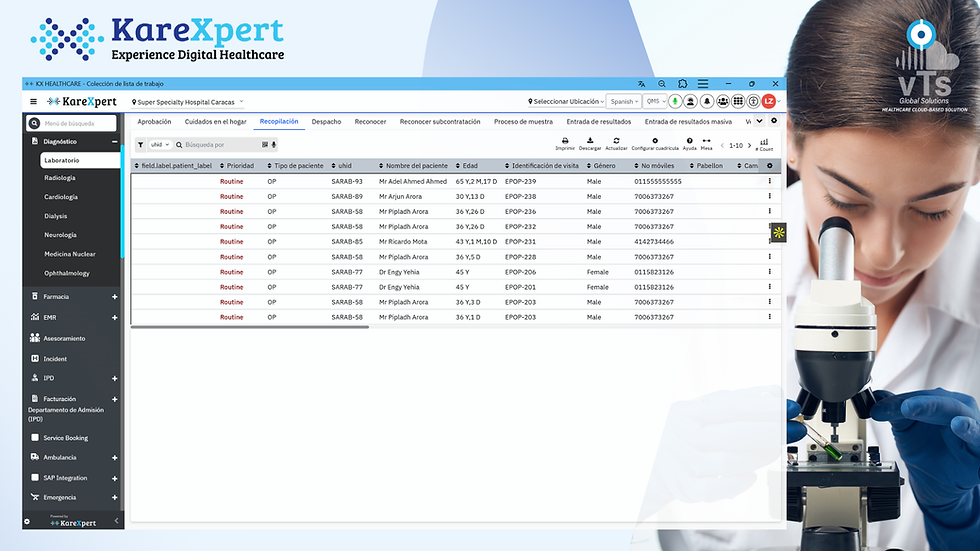Image resolution: width=980 pixels, height=551 pixels.
Task: Collapse the Diagnóstico section
Action: coord(114,142)
